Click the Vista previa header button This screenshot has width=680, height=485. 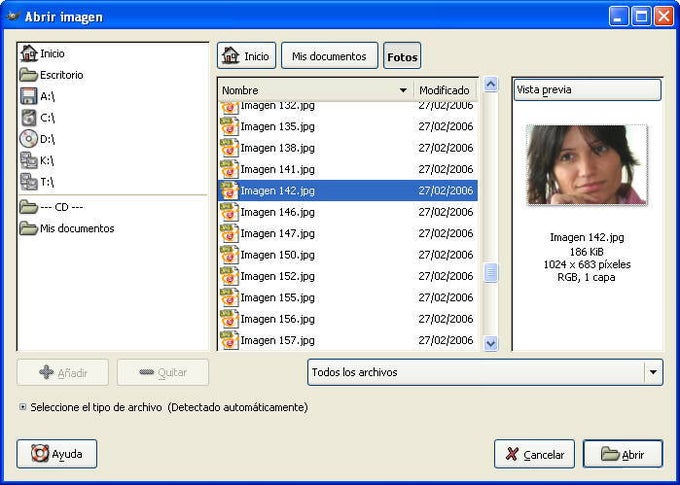588,90
